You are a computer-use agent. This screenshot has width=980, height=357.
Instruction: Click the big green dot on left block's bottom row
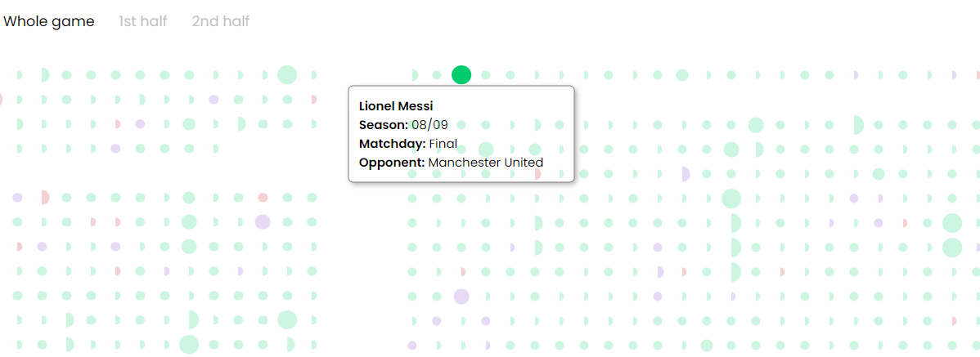tap(189, 344)
